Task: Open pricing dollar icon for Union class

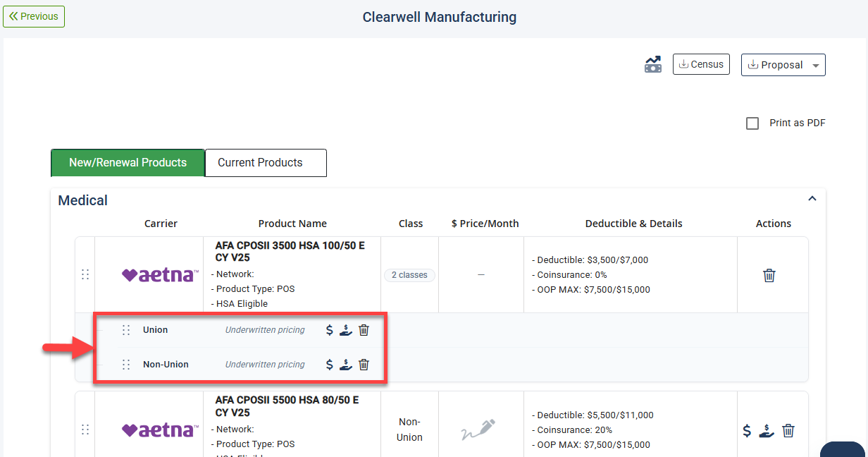Action: pos(329,329)
